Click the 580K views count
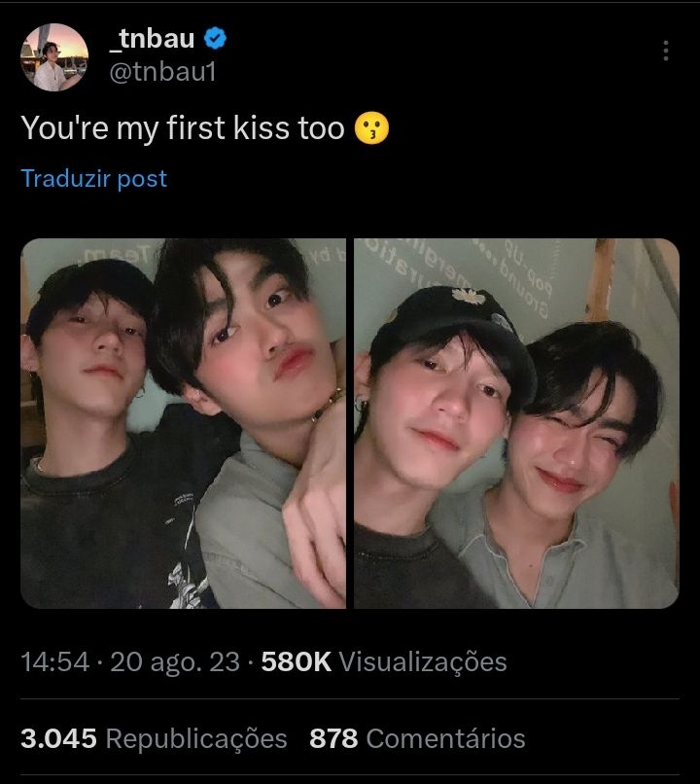Viewport: 700px width, 784px height. 297,662
